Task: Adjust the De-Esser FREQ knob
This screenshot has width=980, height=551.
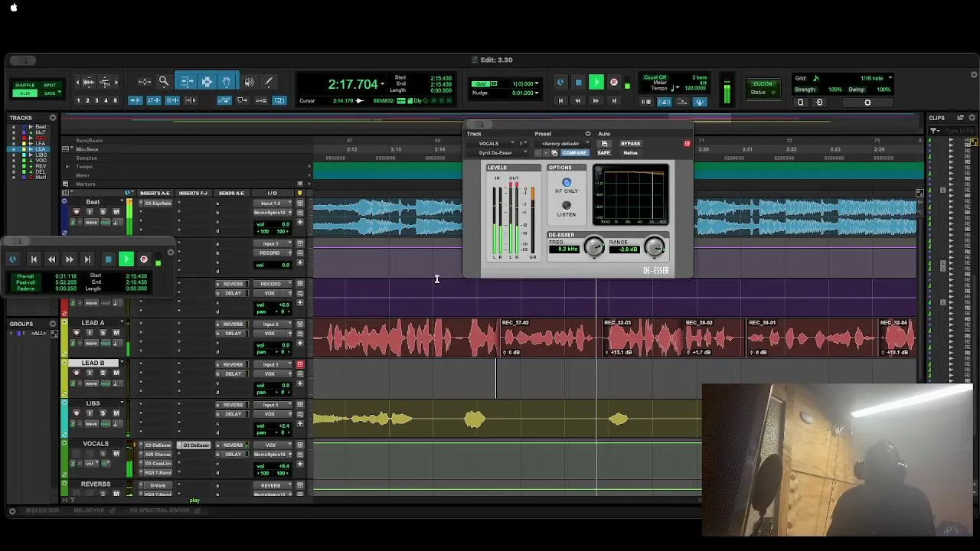Action: [593, 246]
